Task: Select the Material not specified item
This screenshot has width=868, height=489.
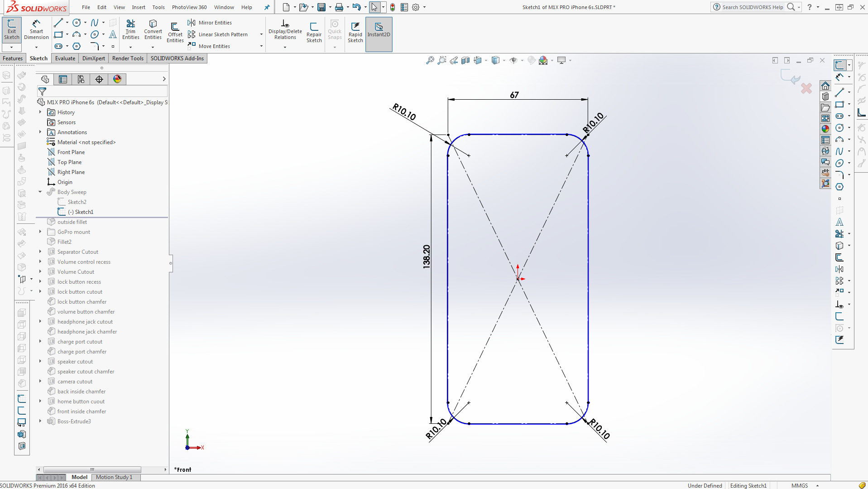Action: (x=86, y=142)
